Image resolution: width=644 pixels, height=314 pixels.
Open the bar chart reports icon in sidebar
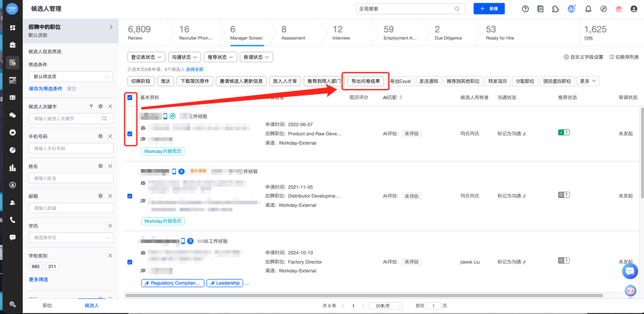[13, 168]
